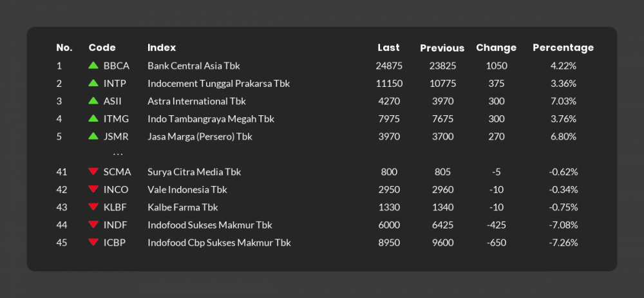Screen dimensions: 644x298
Task: Open Bank Central Asia Tbk entry
Action: click(x=193, y=66)
